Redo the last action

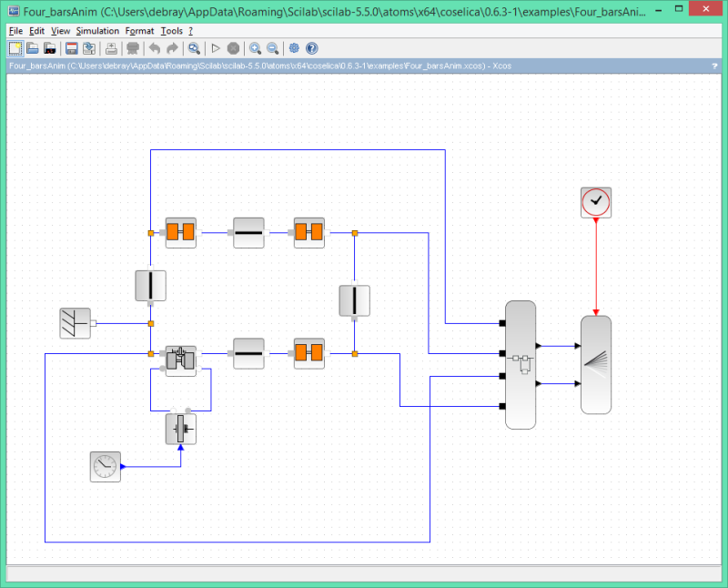(172, 48)
